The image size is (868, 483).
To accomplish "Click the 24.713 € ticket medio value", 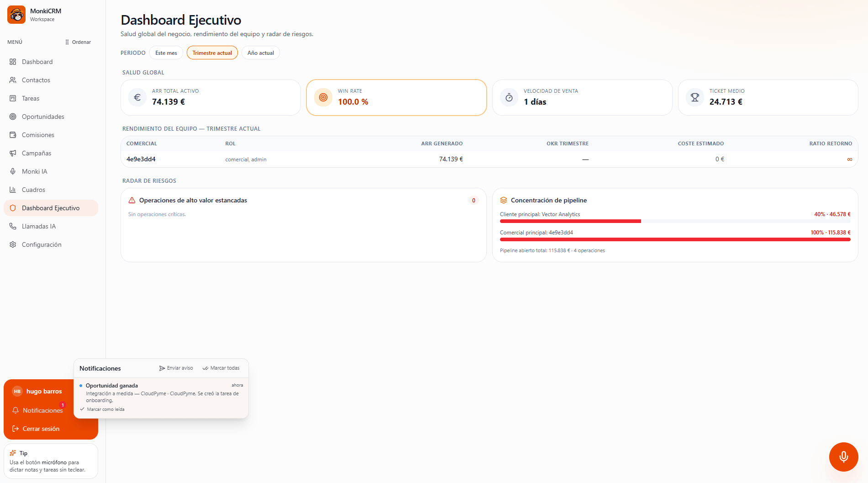I will point(726,102).
